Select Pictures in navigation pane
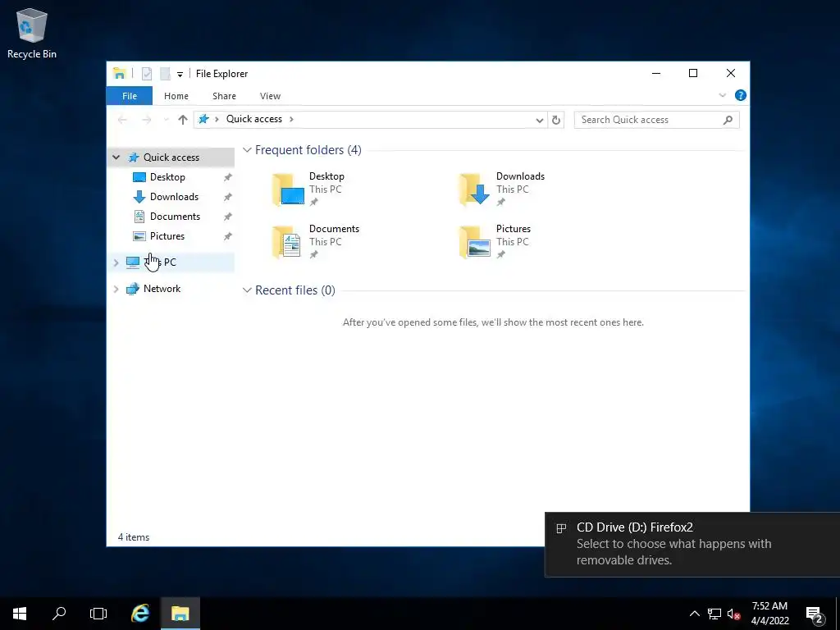This screenshot has width=840, height=630. (x=167, y=236)
